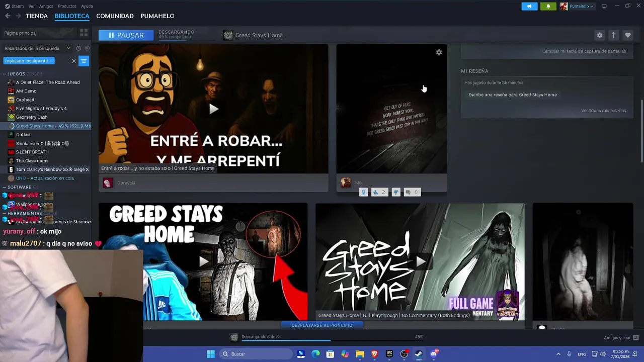Thumbs down Mik's screenshot
The image size is (644, 362).
tap(396, 192)
